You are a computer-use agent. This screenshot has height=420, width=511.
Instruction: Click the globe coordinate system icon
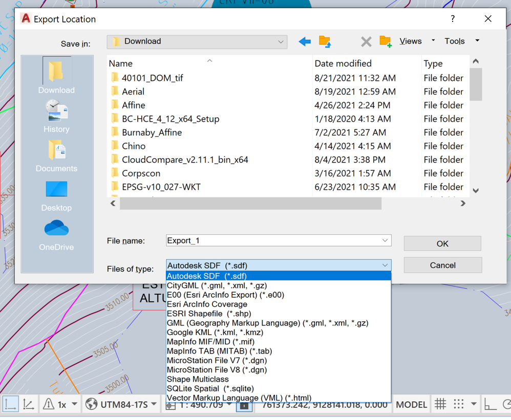point(91,404)
